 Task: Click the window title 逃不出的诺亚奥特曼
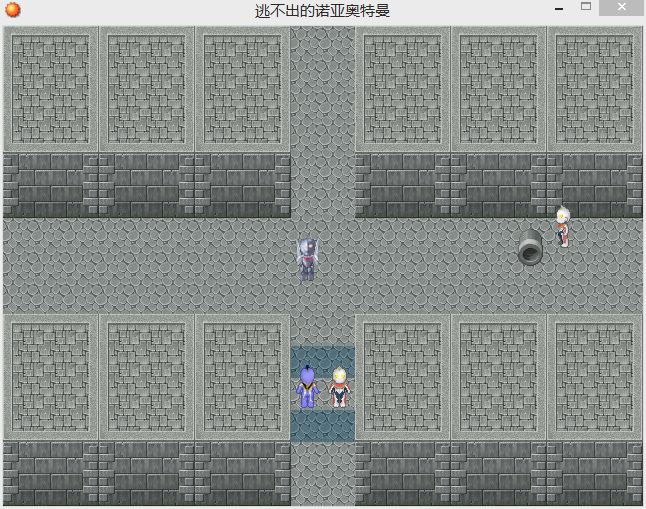(322, 11)
